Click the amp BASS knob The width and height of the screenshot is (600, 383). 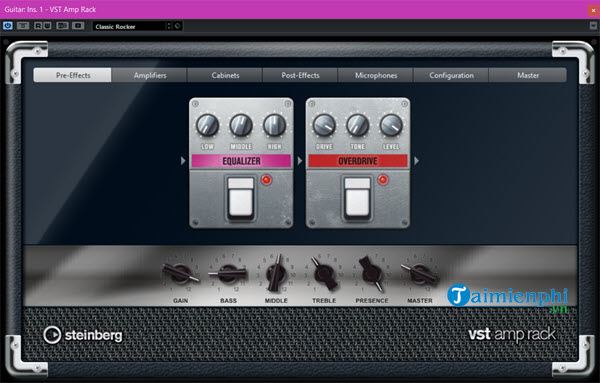tap(228, 273)
